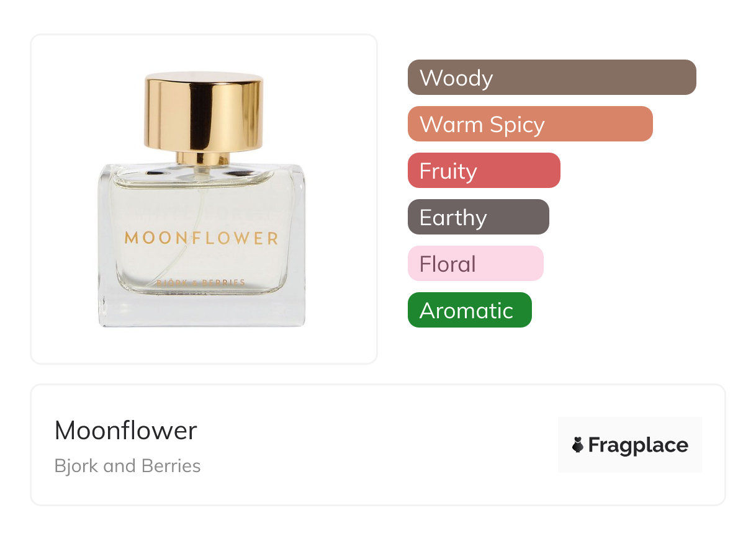Open the Bjork and Berries brand link
This screenshot has height=536, width=756.
click(x=127, y=466)
